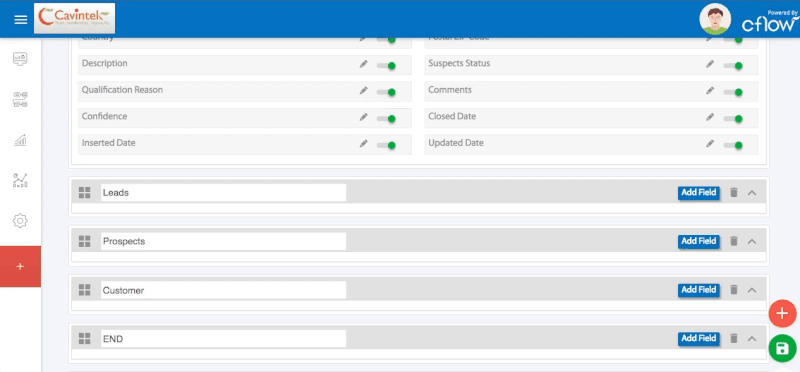
Task: Toggle the Updated Date field switch
Action: click(x=733, y=145)
